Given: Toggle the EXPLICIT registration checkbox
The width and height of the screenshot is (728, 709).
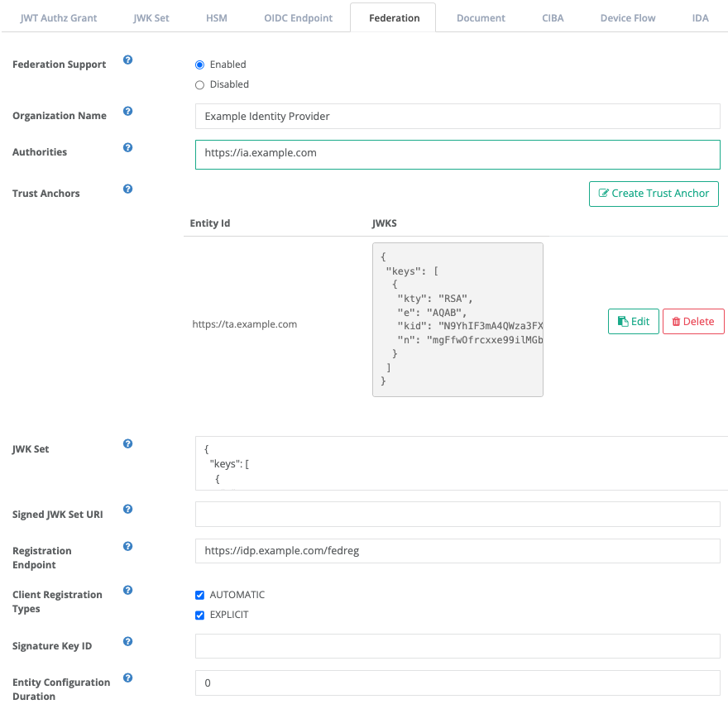Looking at the screenshot, I should coord(199,616).
